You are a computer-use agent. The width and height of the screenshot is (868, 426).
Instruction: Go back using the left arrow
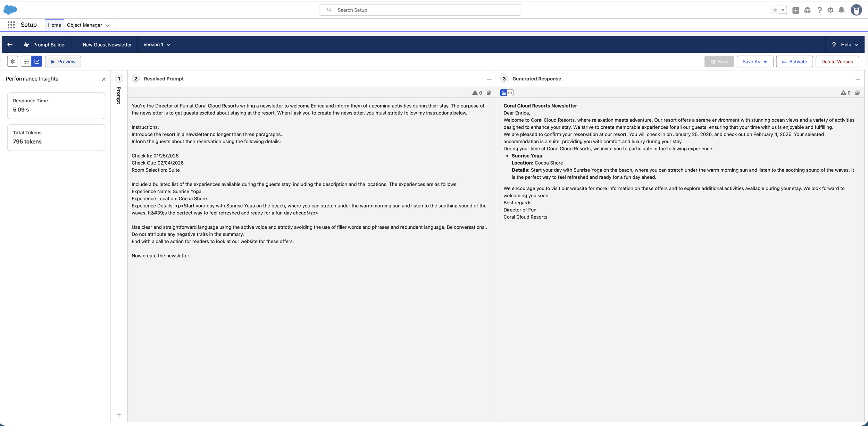tap(10, 44)
